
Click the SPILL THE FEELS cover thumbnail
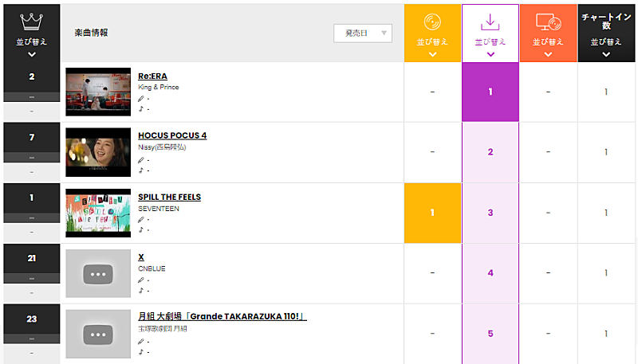[98, 213]
